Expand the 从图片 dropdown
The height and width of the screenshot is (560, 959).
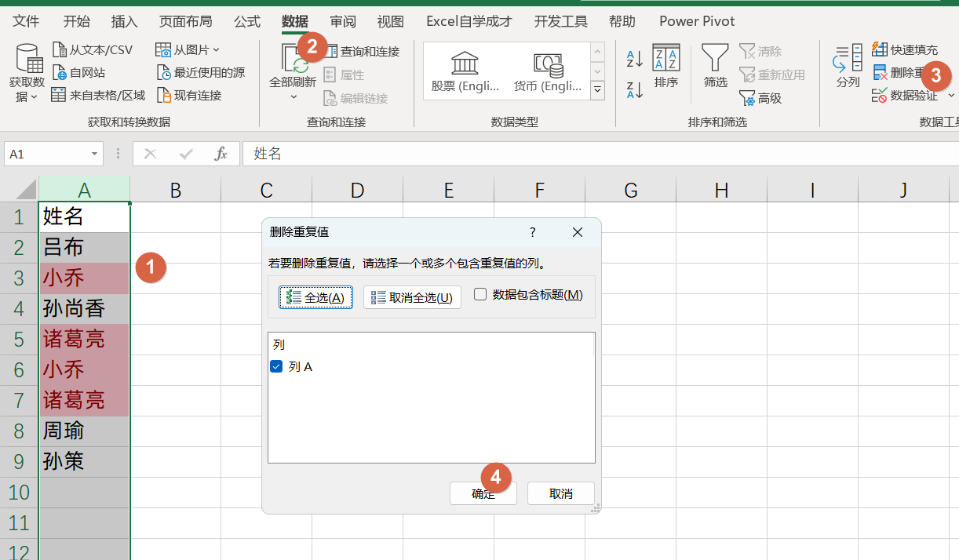(x=217, y=50)
